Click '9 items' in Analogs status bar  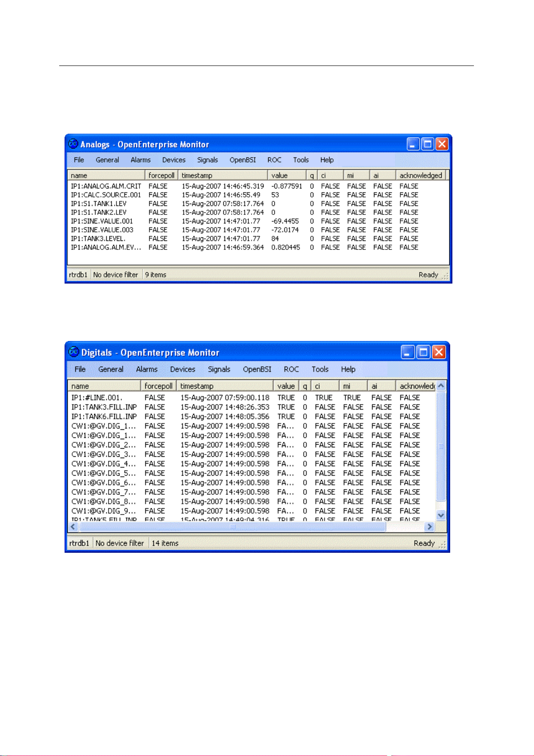point(156,275)
